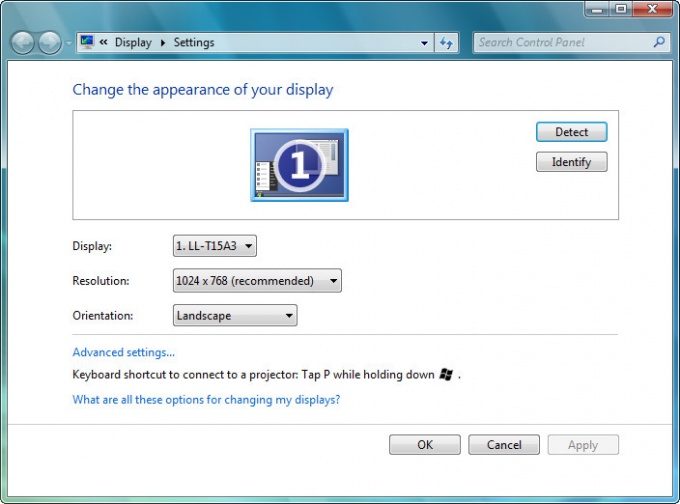Expand the address bar history dropdown arrow

pos(425,43)
